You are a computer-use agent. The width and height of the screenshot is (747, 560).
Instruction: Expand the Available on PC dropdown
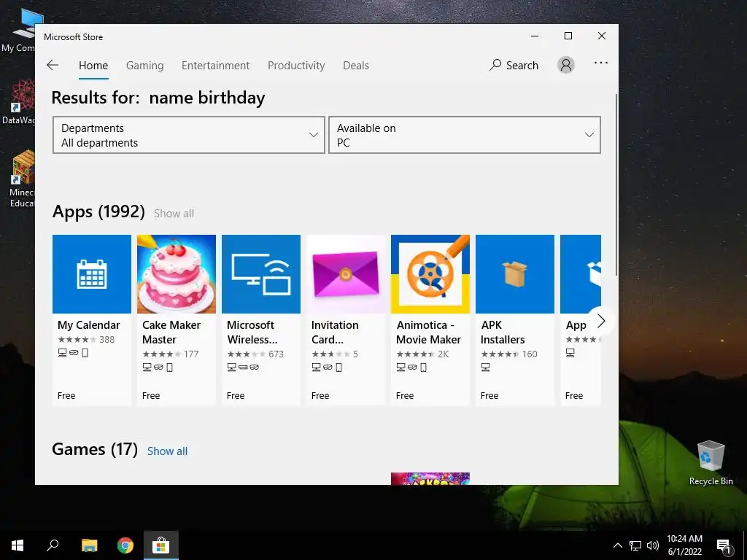coord(465,135)
